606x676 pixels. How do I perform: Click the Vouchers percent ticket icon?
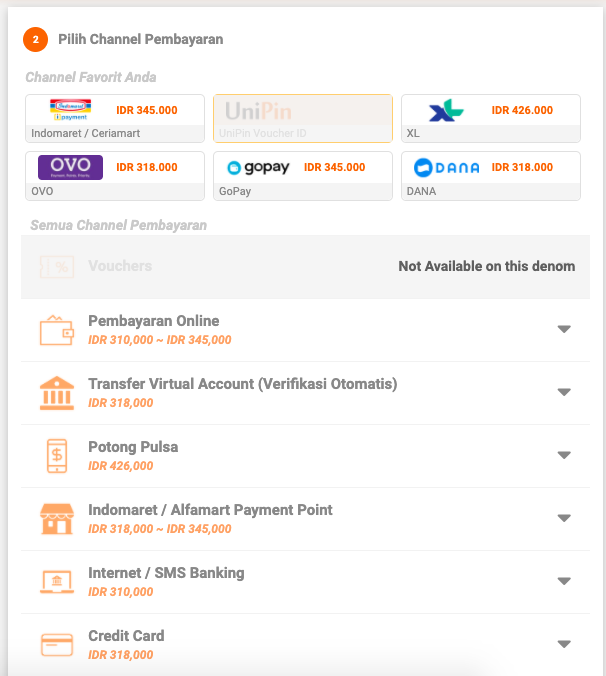pos(56,267)
